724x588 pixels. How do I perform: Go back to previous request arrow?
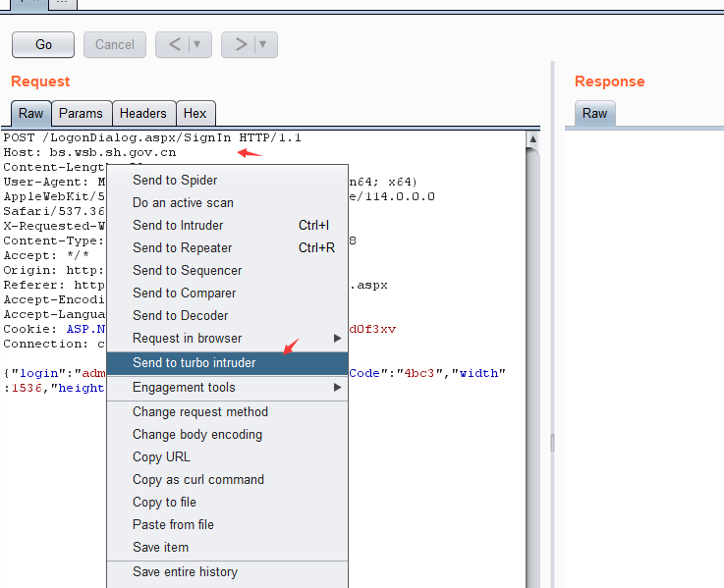tap(173, 44)
